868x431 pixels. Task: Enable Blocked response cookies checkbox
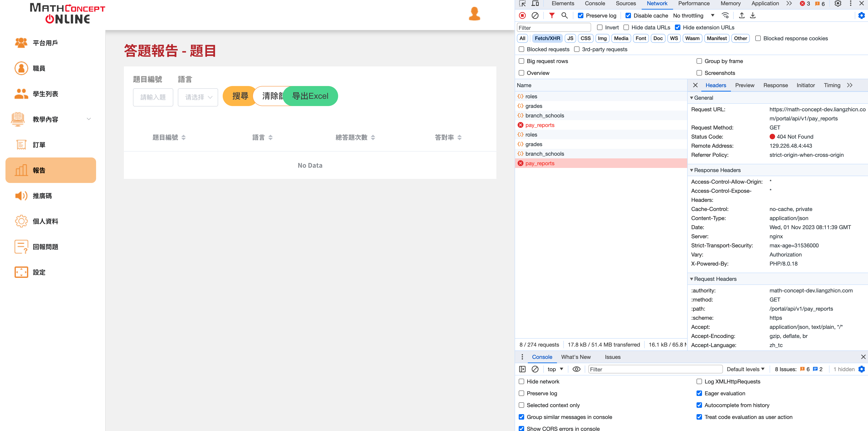click(x=758, y=38)
